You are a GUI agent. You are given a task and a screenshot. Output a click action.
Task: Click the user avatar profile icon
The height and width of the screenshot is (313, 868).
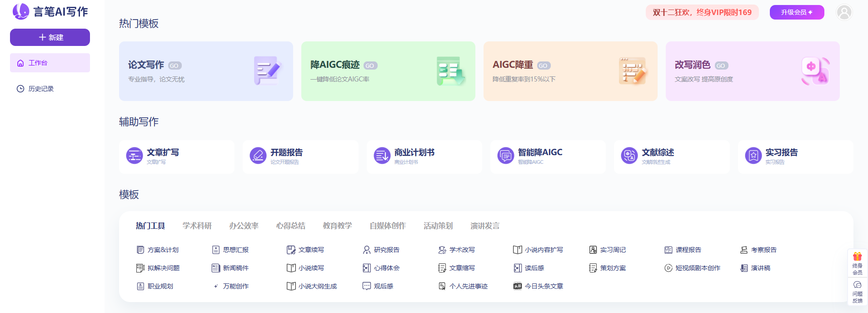click(844, 12)
